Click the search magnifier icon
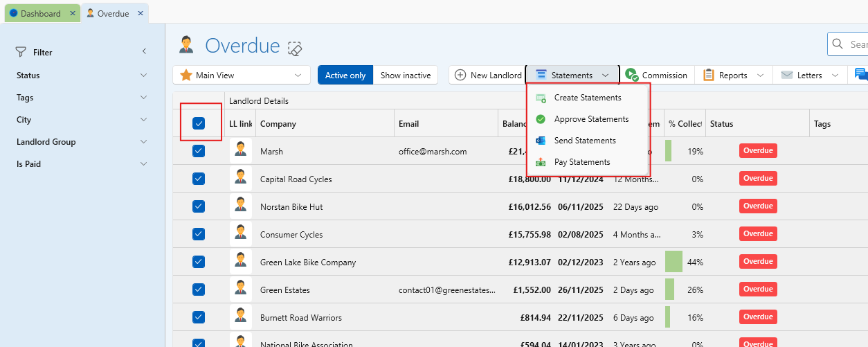868x347 pixels. click(838, 44)
